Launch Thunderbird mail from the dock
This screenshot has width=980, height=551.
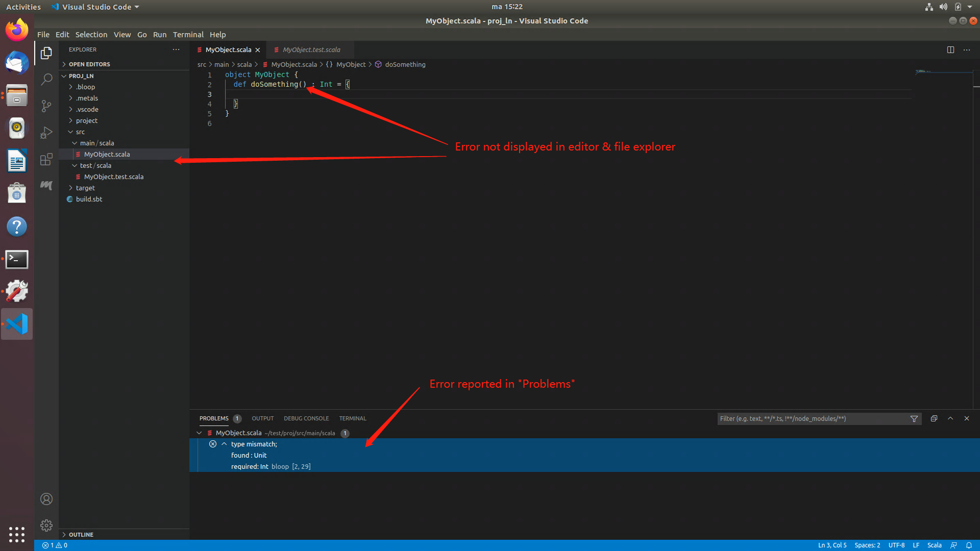point(17,63)
